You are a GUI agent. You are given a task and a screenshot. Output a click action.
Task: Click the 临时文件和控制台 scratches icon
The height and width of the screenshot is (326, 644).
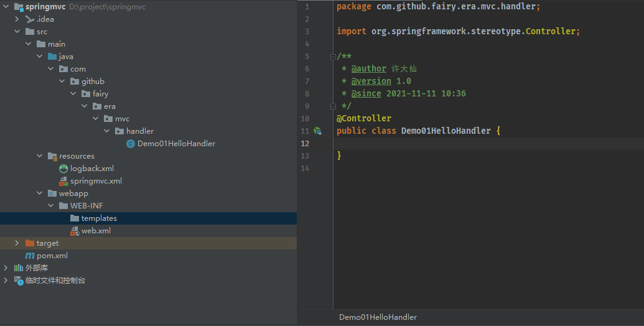point(19,281)
